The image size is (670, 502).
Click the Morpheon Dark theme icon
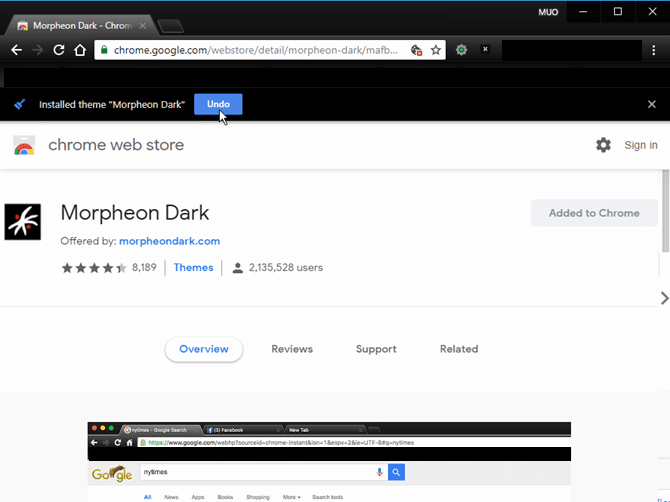pyautogui.click(x=23, y=222)
